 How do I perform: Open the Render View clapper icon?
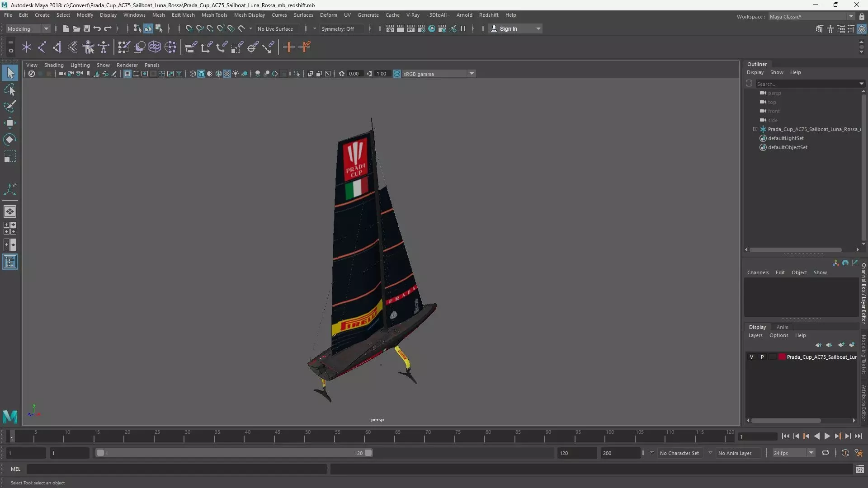pos(390,28)
